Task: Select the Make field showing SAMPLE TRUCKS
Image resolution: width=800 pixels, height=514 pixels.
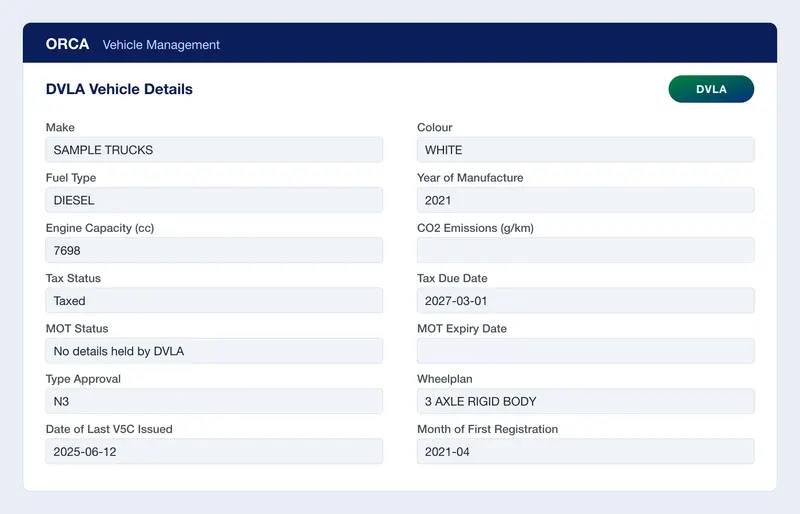Action: tap(214, 150)
